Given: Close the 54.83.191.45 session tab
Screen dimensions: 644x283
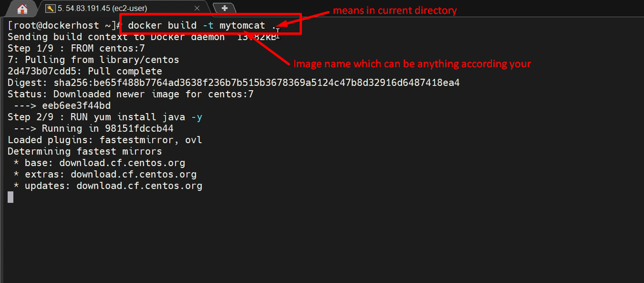Looking at the screenshot, I should [197, 9].
